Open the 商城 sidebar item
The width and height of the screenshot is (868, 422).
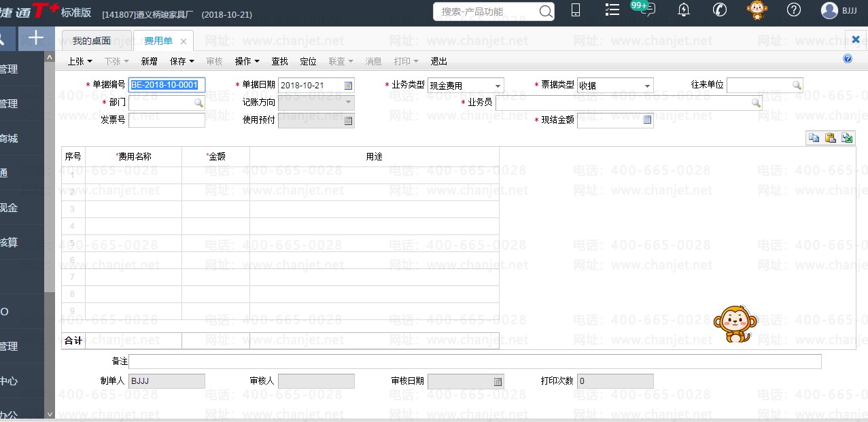point(22,139)
